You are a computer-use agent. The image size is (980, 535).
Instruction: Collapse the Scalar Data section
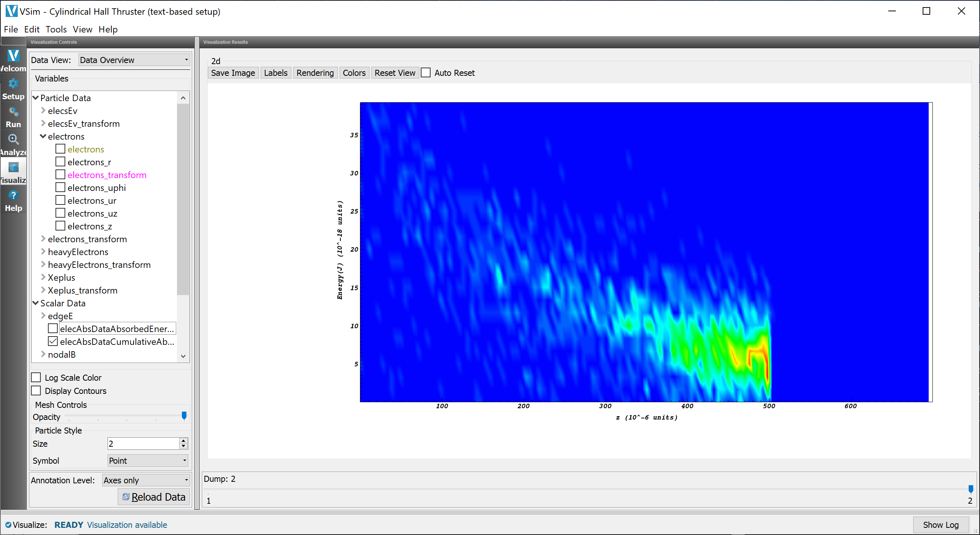[x=35, y=303]
